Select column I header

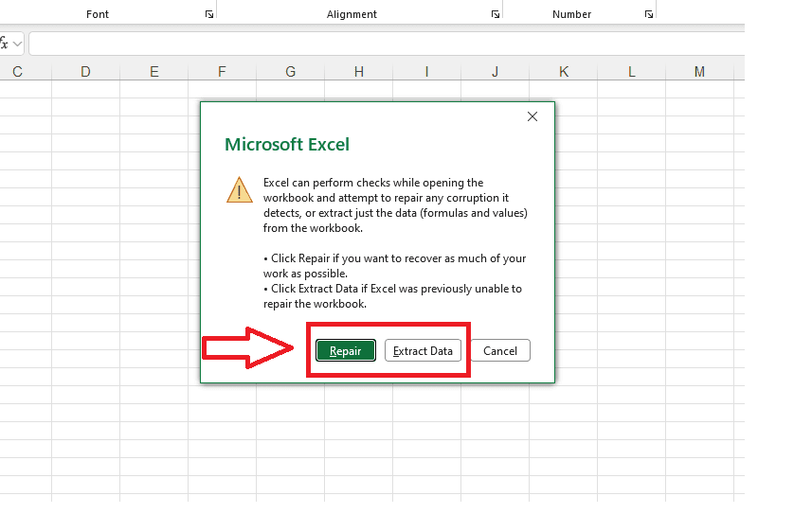pyautogui.click(x=426, y=71)
